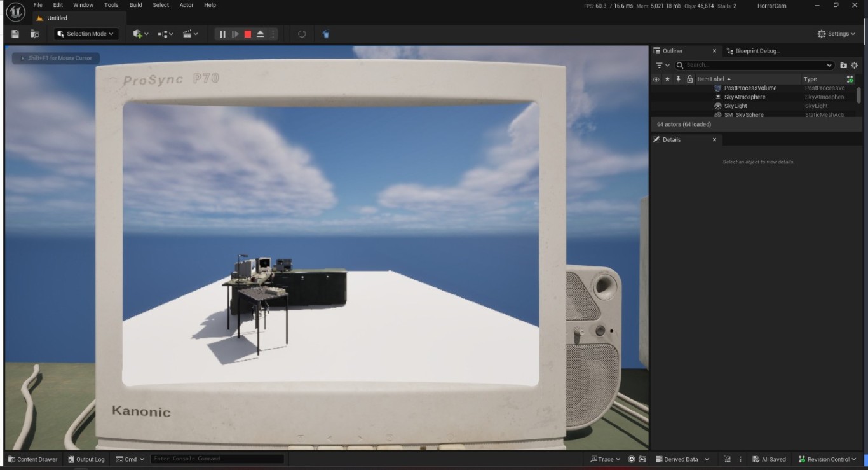Click the console command input field

(x=216, y=459)
